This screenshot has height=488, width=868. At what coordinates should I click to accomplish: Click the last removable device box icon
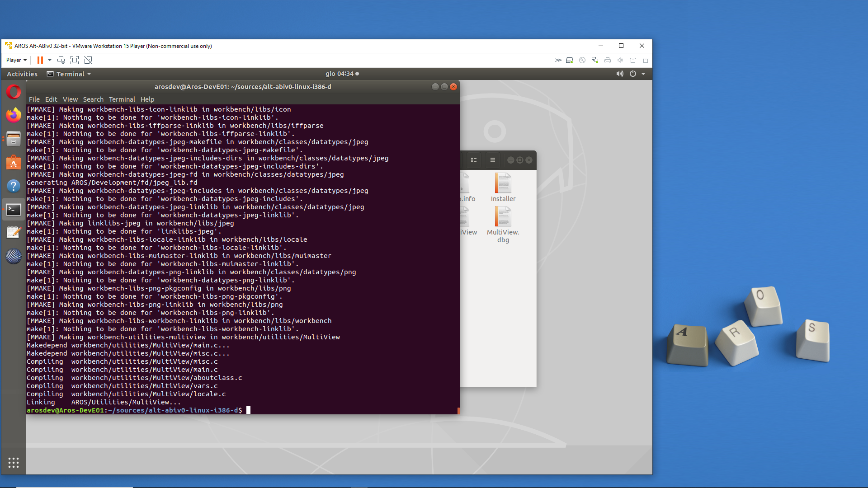click(x=646, y=60)
